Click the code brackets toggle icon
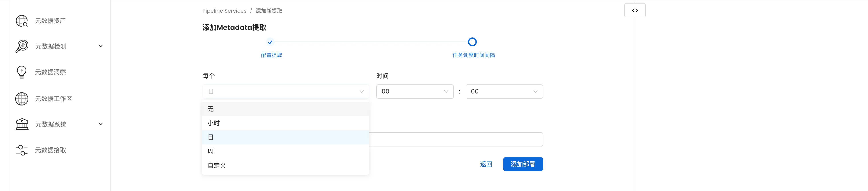The image size is (868, 191). tap(635, 10)
